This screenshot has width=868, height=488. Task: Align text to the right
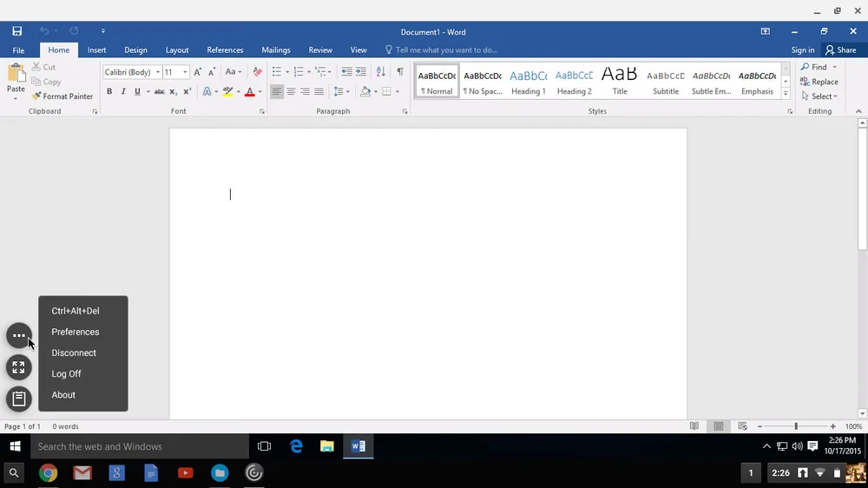[x=305, y=91]
